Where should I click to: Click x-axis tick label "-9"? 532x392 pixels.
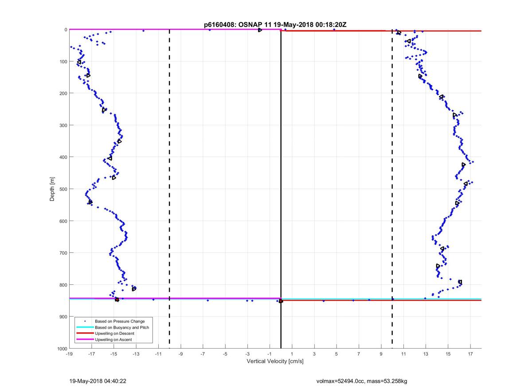click(x=180, y=354)
